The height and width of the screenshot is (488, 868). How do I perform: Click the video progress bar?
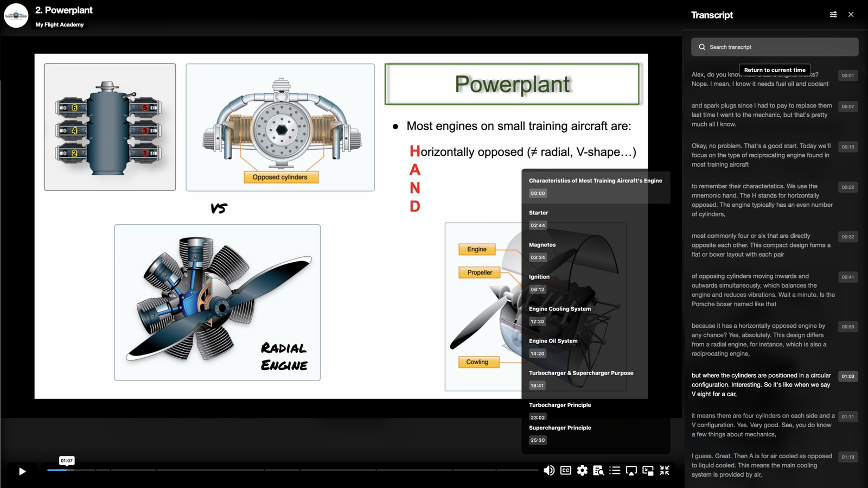293,470
